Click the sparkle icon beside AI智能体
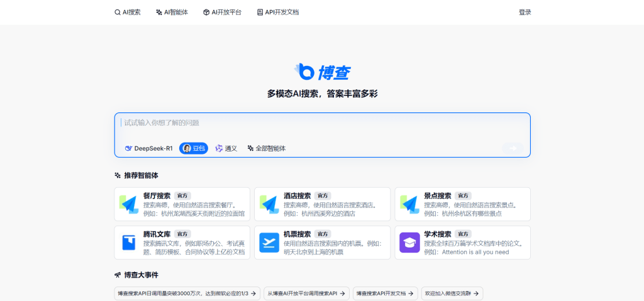This screenshot has height=301, width=644. click(x=159, y=13)
